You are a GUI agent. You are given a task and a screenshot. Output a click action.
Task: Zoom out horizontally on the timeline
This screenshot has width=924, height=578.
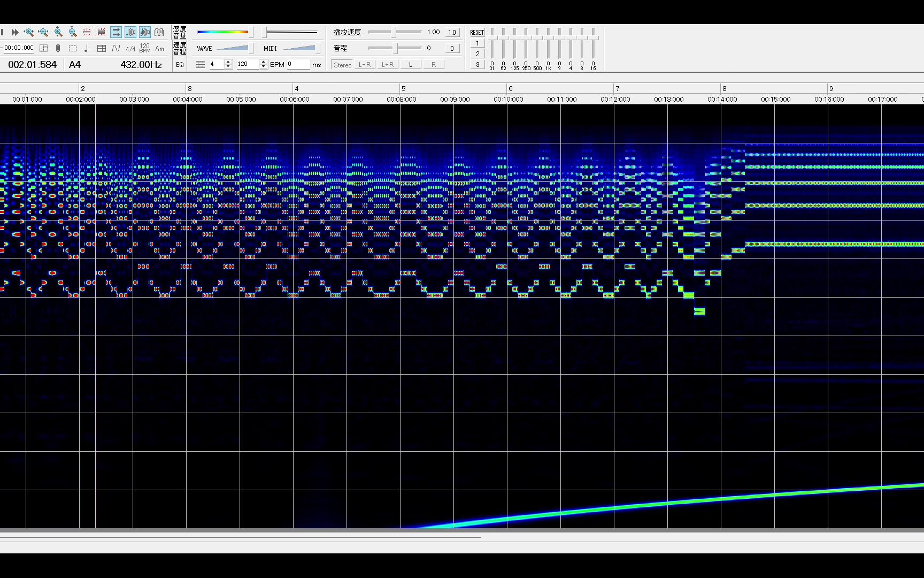(x=44, y=33)
